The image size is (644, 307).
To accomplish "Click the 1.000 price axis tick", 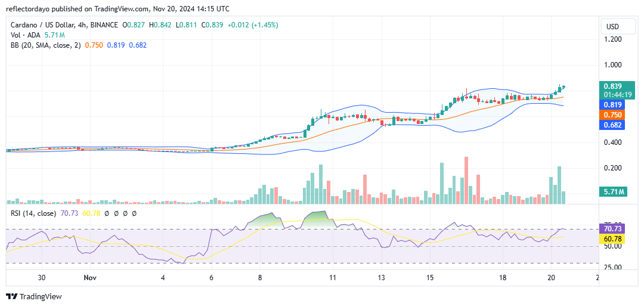I will [613, 65].
